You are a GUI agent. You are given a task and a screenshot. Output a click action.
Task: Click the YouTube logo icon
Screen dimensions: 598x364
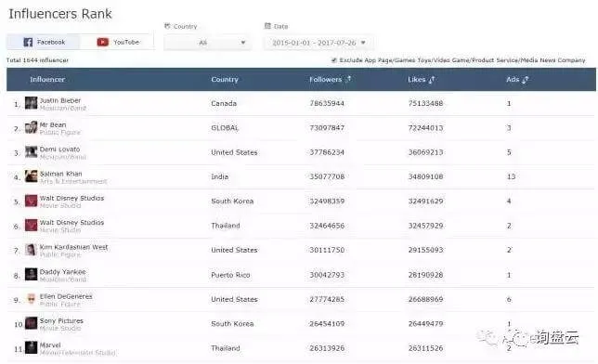(102, 42)
